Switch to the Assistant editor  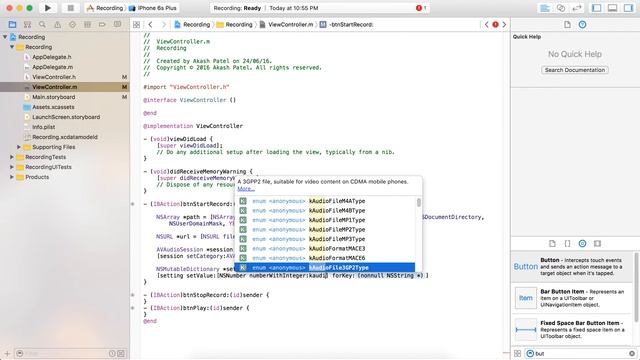click(561, 8)
